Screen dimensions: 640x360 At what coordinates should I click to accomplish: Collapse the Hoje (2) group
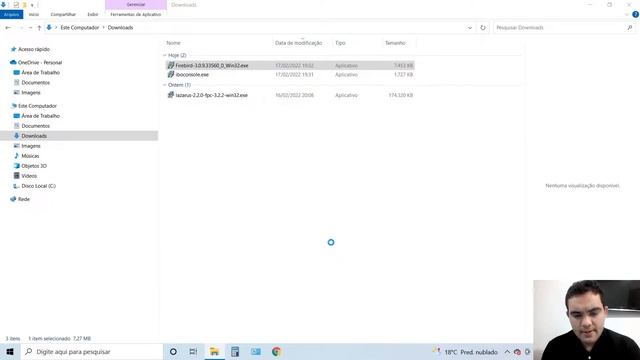click(x=165, y=55)
